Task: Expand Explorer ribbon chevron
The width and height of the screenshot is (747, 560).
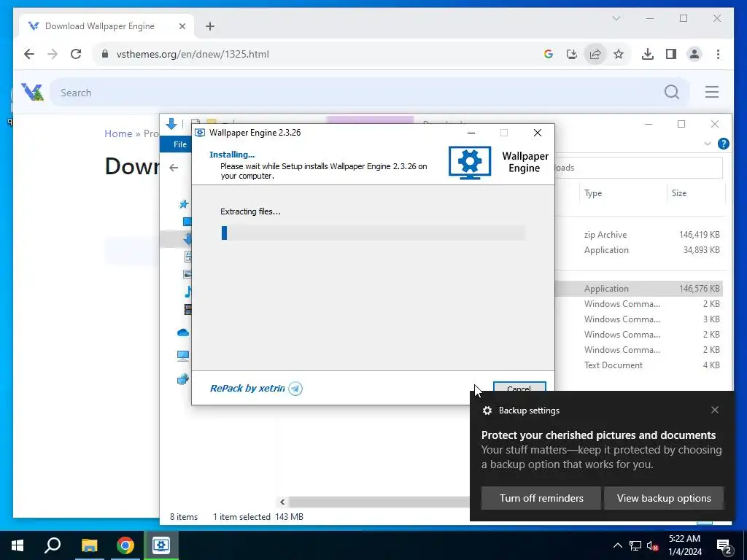Action: pyautogui.click(x=708, y=144)
